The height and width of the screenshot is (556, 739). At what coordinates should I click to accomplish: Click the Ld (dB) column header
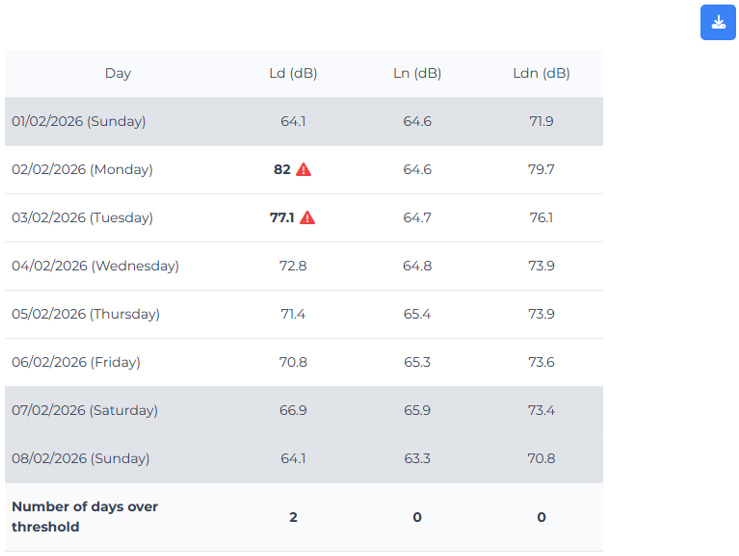pyautogui.click(x=293, y=73)
